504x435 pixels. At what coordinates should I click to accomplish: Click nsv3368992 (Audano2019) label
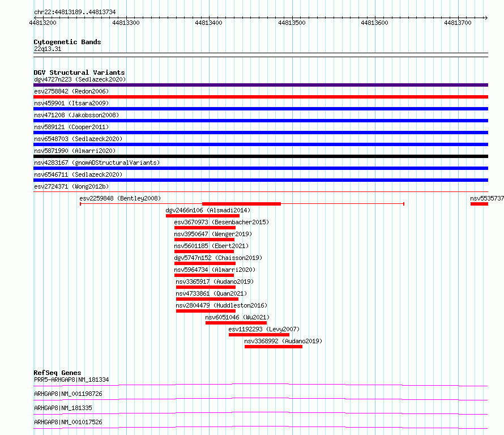click(x=283, y=341)
